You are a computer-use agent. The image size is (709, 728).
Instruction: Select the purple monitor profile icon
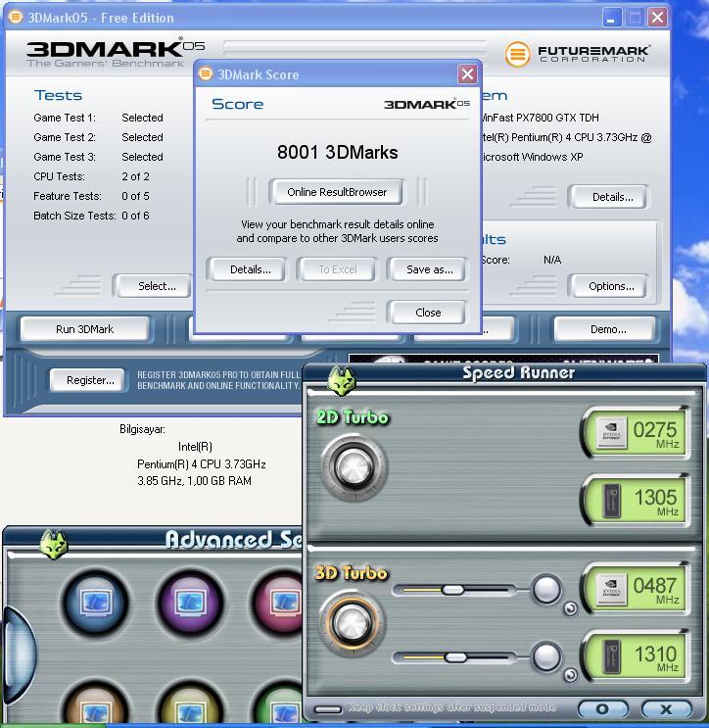point(191,603)
